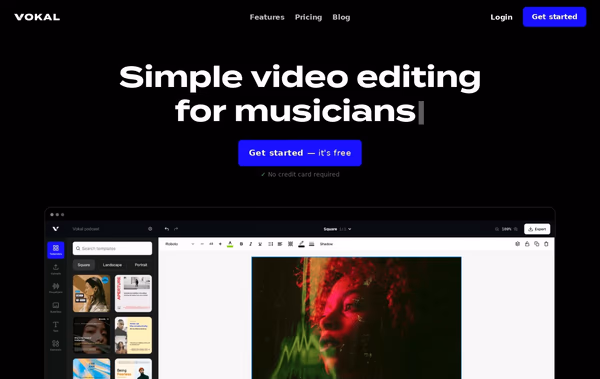Click the Login link

(501, 17)
